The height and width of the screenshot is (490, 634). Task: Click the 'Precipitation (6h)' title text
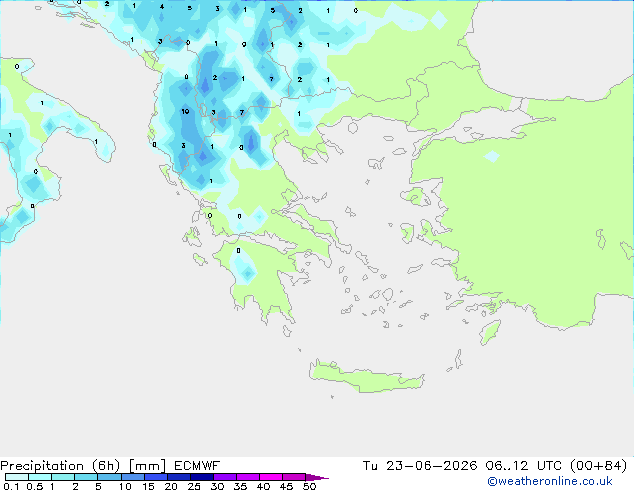pos(60,466)
